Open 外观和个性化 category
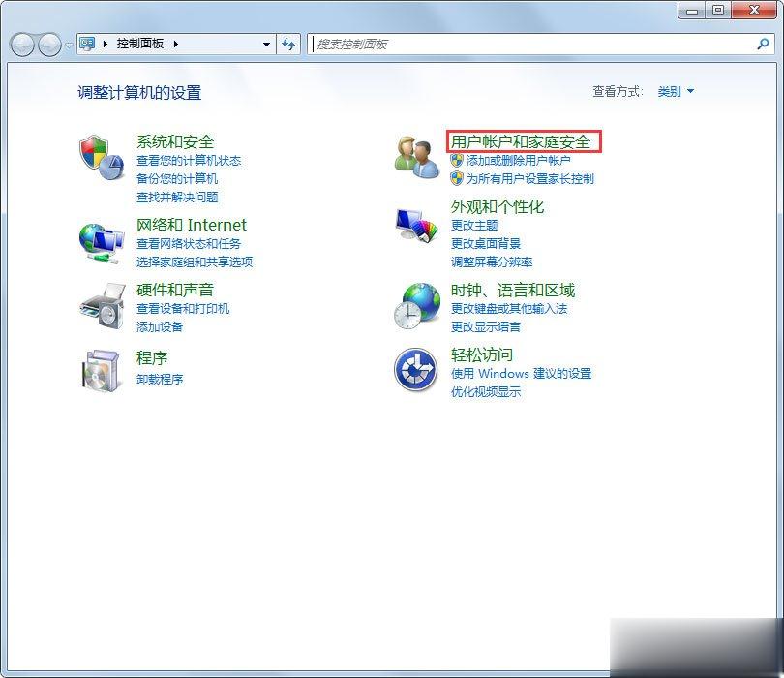784x678 pixels. pyautogui.click(x=497, y=206)
